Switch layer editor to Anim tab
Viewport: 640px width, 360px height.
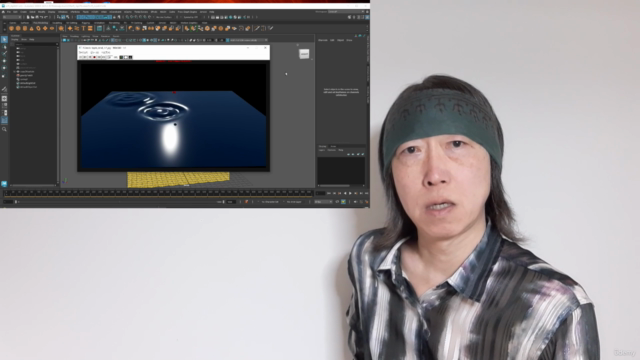point(333,146)
